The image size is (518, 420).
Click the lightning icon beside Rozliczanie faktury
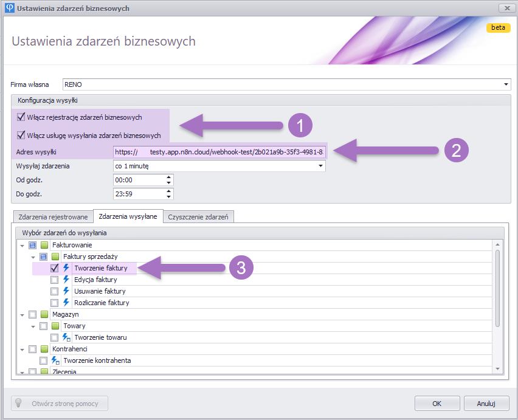[66, 303]
